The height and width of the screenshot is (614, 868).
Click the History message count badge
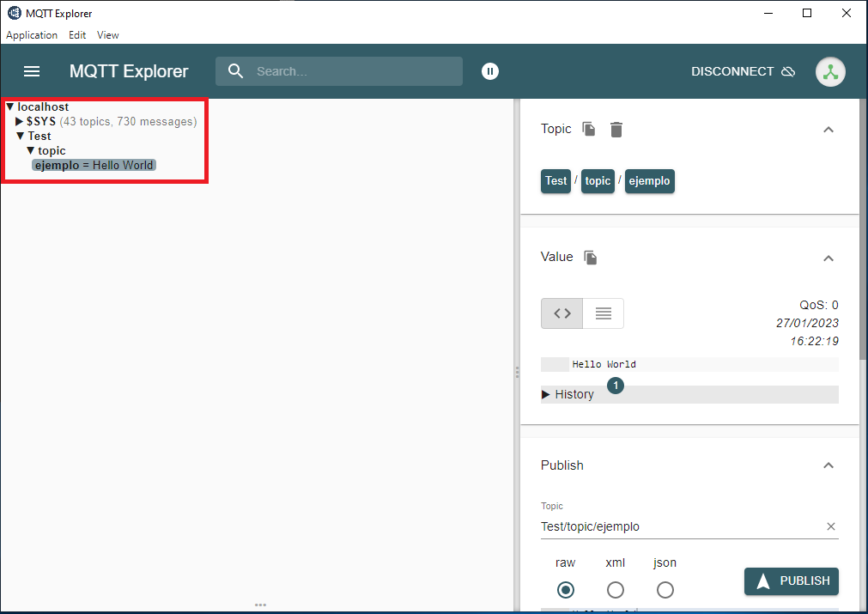[615, 386]
